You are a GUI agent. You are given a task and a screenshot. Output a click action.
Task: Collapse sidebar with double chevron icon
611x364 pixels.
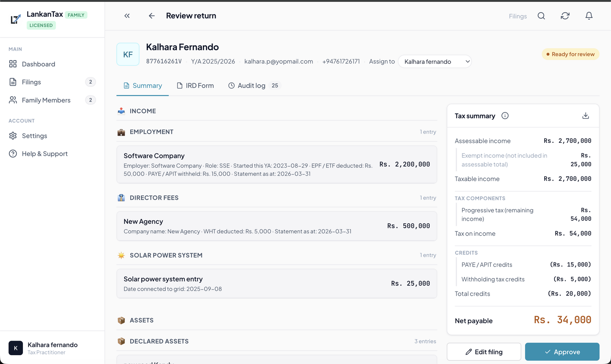127,16
